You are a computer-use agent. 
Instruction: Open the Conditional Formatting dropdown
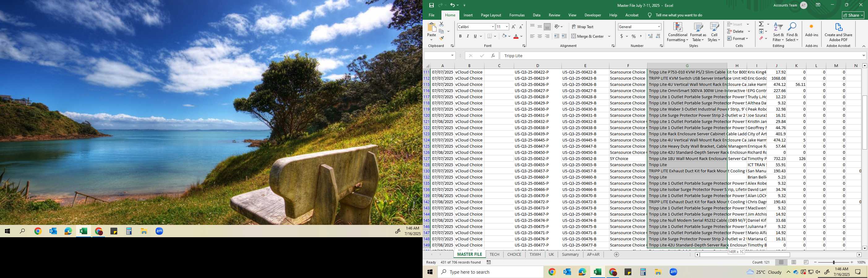678,32
